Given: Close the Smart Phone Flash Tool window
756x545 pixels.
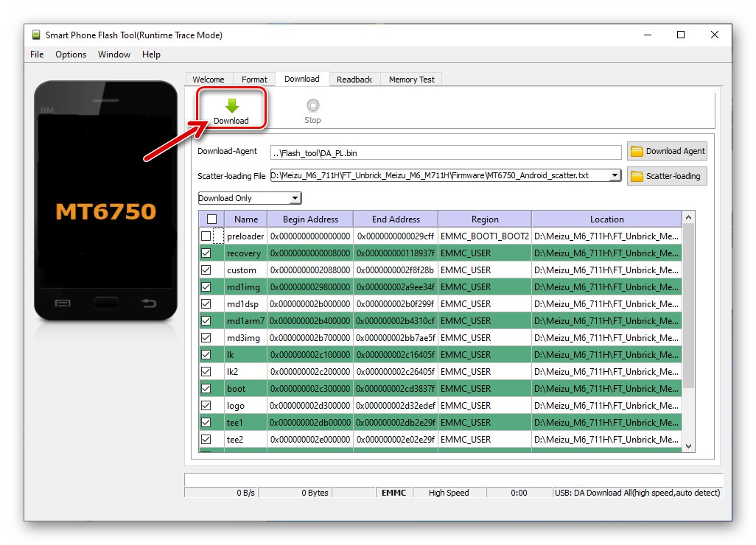Looking at the screenshot, I should pos(715,35).
